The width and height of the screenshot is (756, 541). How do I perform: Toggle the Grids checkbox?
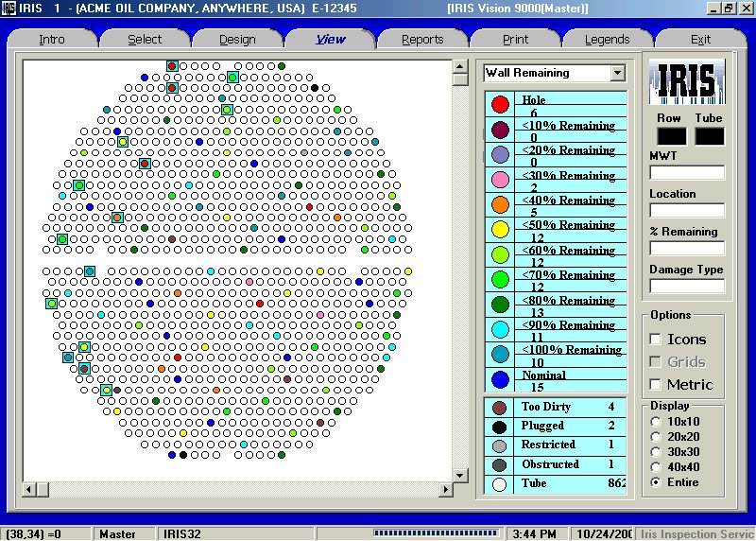[x=655, y=361]
